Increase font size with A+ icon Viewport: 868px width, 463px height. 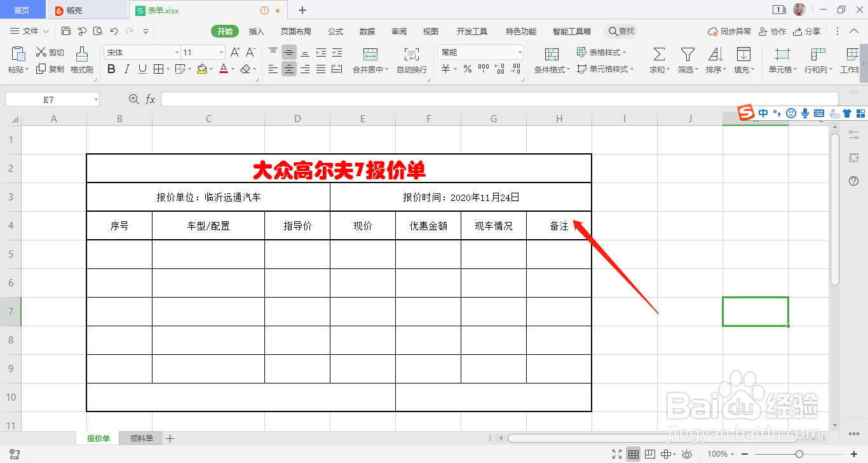click(235, 52)
